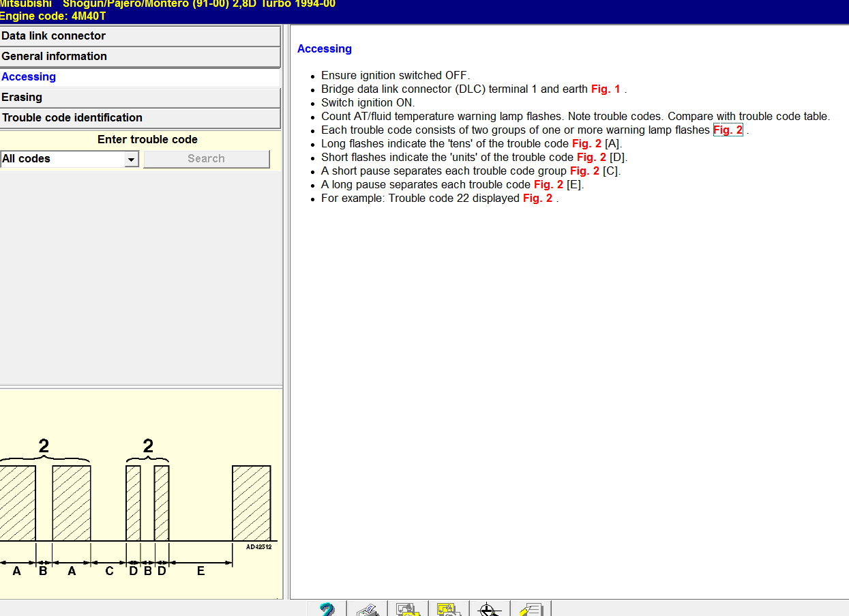The image size is (849, 616).
Task: Open Fig. 2 link in 'long pause' line
Action: pos(548,184)
